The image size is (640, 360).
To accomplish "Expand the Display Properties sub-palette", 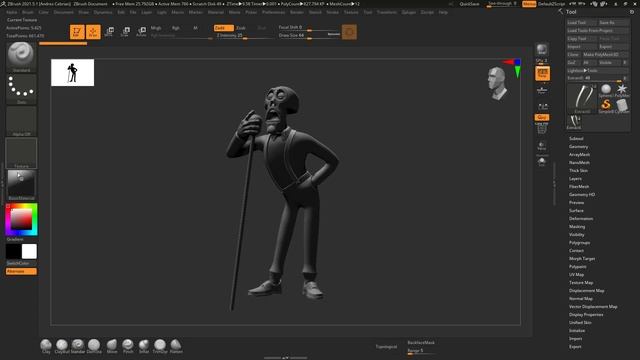I will 586,315.
